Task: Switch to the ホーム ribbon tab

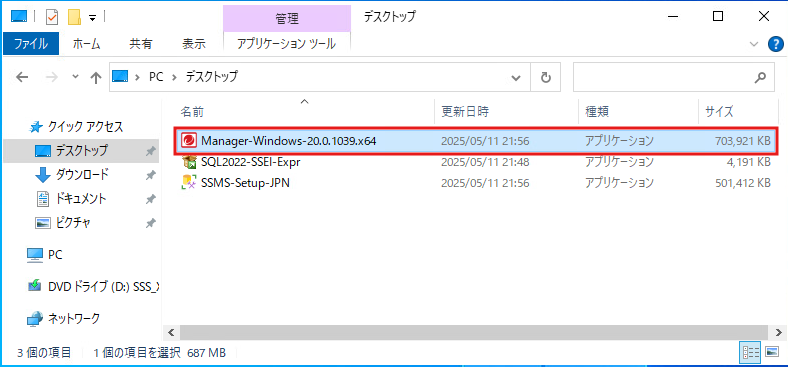Action: 86,44
